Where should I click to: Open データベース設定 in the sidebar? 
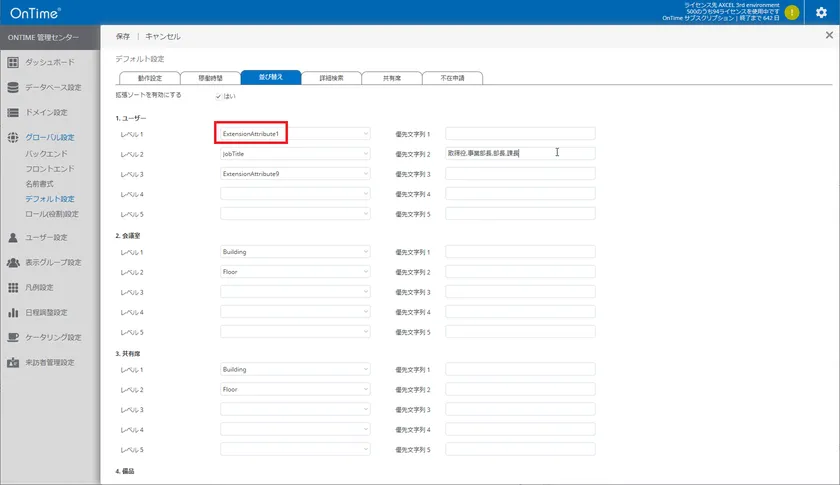(x=53, y=87)
